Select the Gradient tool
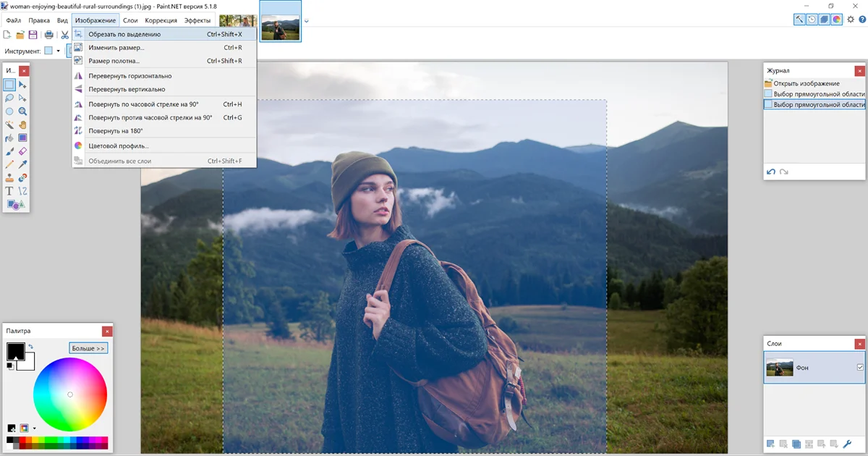 pyautogui.click(x=22, y=138)
